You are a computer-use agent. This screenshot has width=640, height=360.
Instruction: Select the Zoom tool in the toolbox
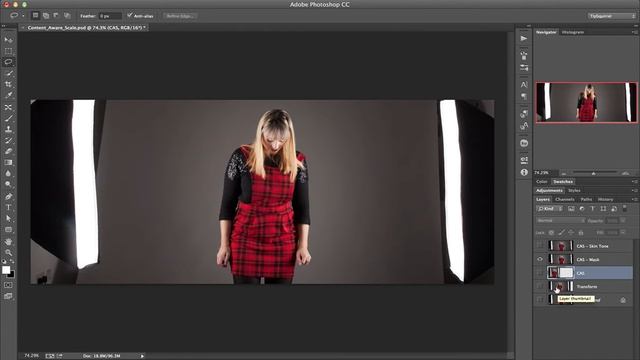click(8, 253)
